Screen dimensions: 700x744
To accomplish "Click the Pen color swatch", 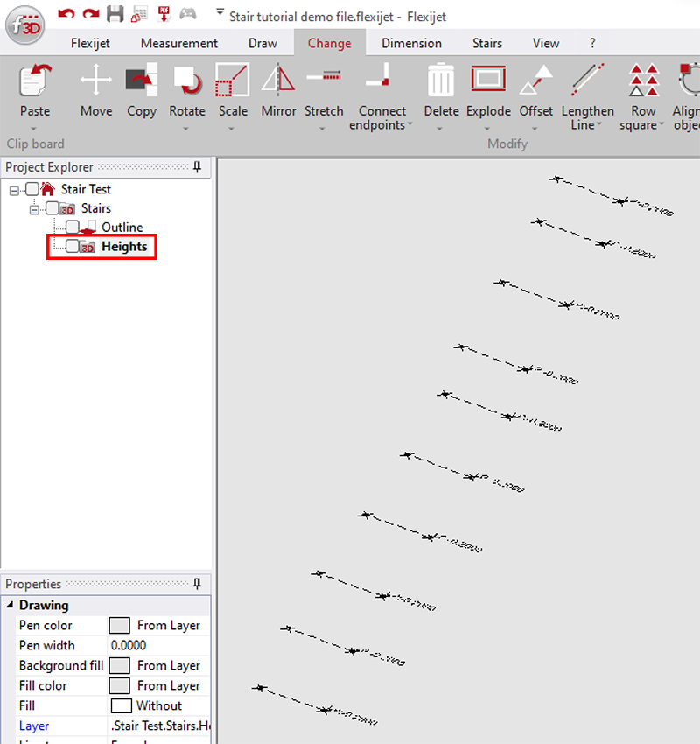I will [x=120, y=625].
